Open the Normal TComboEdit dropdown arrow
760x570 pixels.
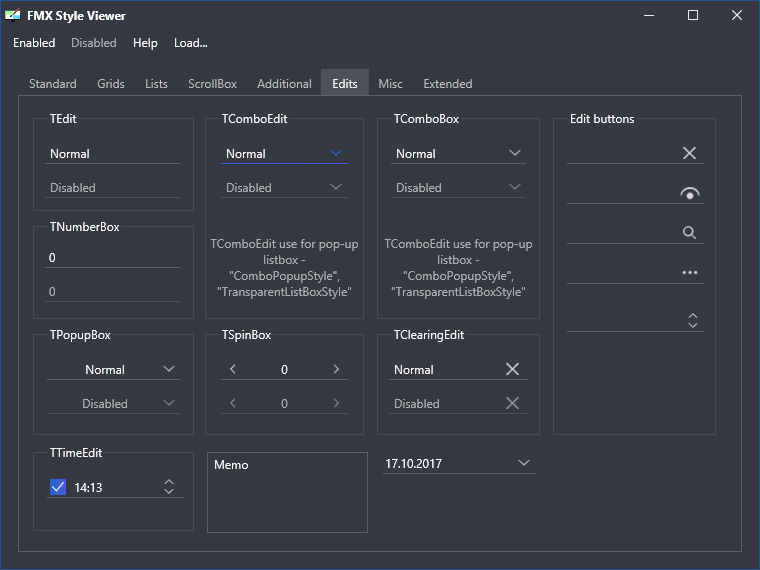click(336, 153)
